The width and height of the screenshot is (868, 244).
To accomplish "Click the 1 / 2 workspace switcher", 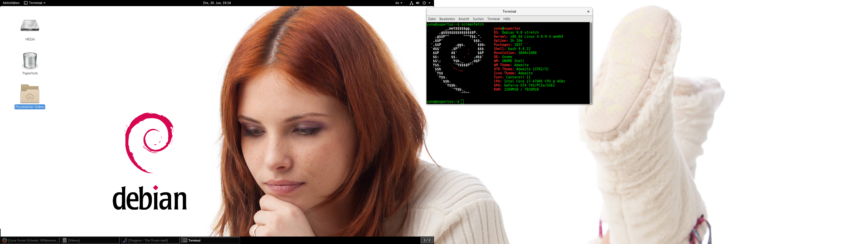I will (x=427, y=240).
